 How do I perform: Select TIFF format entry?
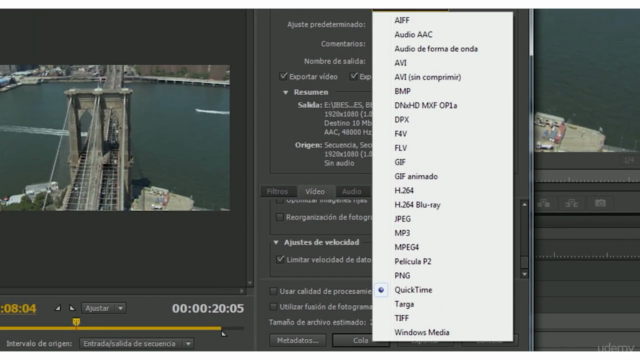pyautogui.click(x=401, y=318)
